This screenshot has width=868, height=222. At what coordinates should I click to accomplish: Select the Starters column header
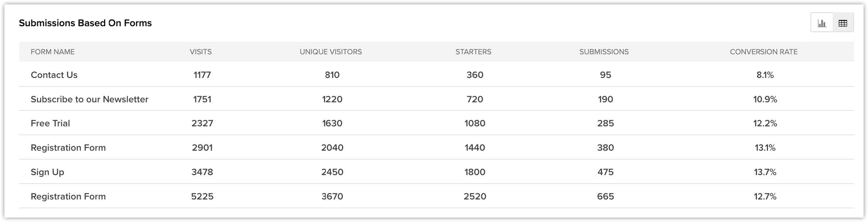[473, 52]
